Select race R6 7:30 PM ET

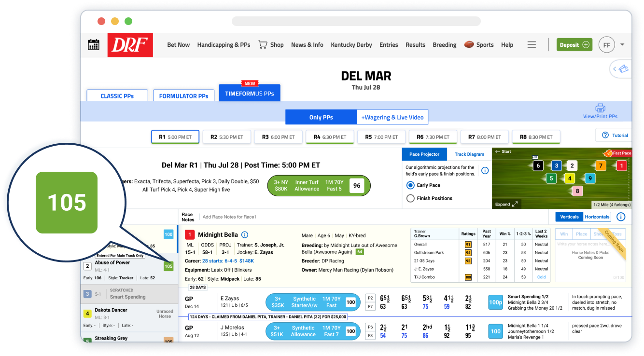pos(433,137)
